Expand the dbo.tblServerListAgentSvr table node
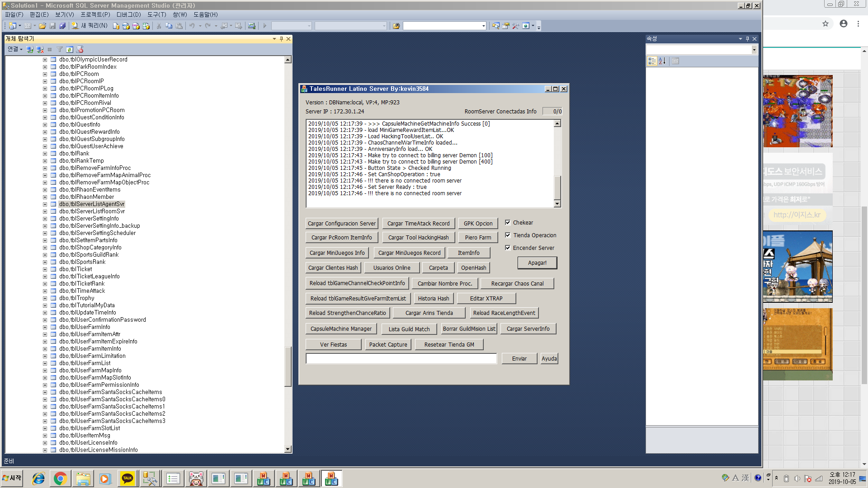868x488 pixels. (45, 204)
